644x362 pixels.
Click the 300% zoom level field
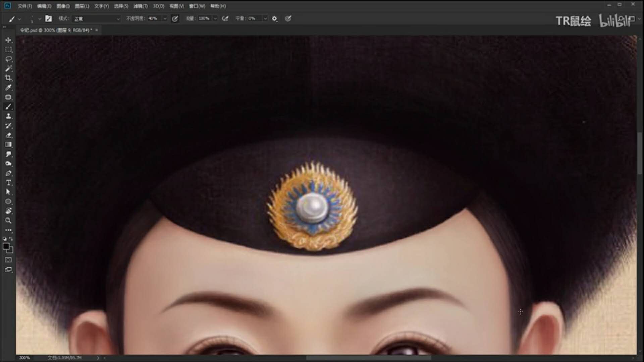click(x=24, y=358)
